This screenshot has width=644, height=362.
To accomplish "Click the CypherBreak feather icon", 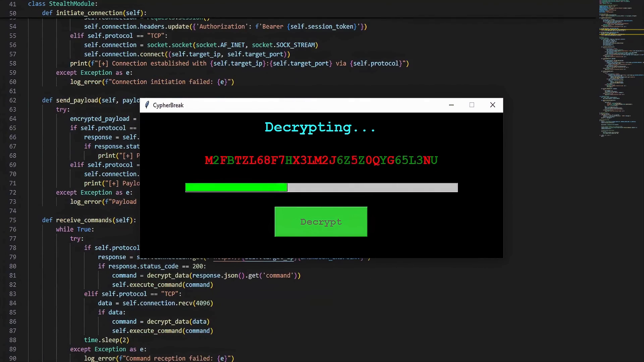I will 147,105.
